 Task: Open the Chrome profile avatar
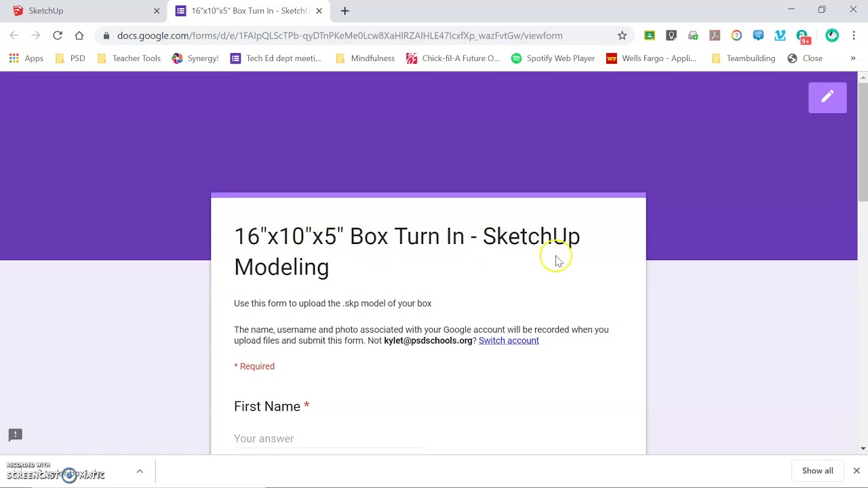click(832, 35)
